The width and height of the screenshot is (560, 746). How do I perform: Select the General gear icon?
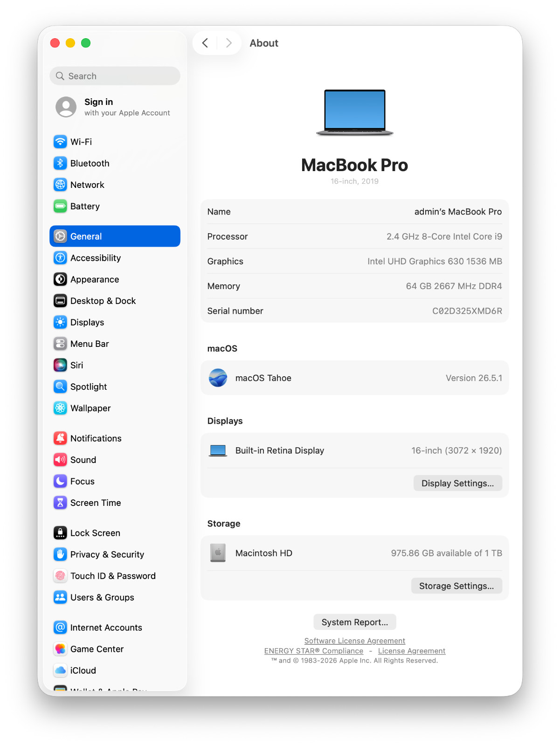(x=60, y=236)
